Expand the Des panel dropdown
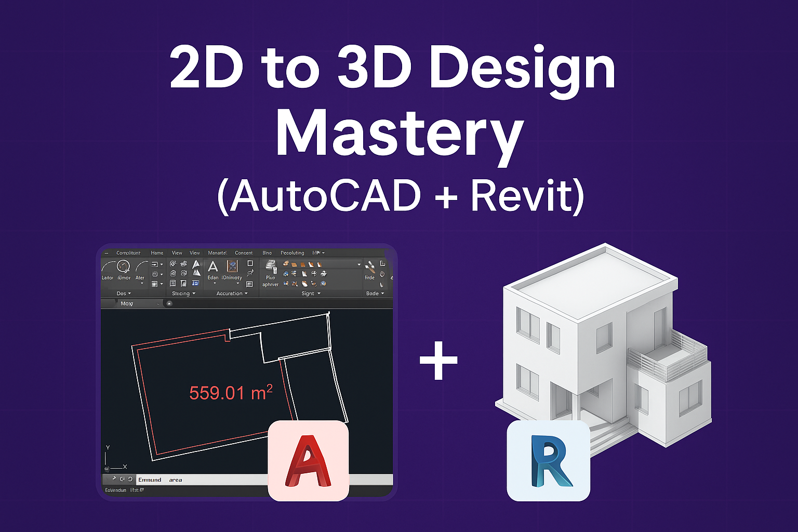 (124, 294)
